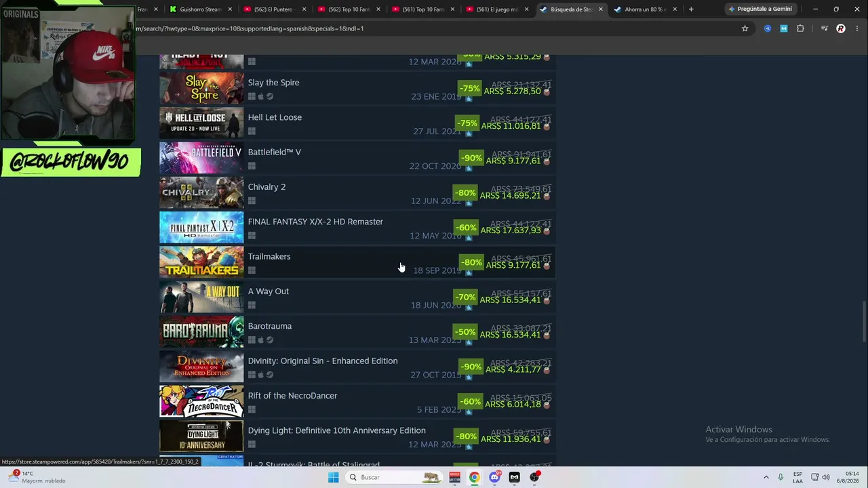868x488 pixels.
Task: Open the Chrome extensions puzzle icon
Action: coord(800,28)
